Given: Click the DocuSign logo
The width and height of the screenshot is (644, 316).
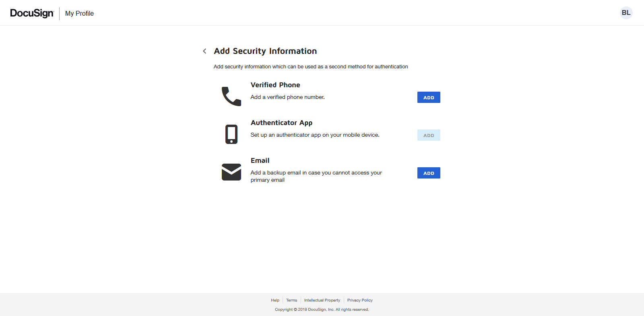Looking at the screenshot, I should click(32, 13).
